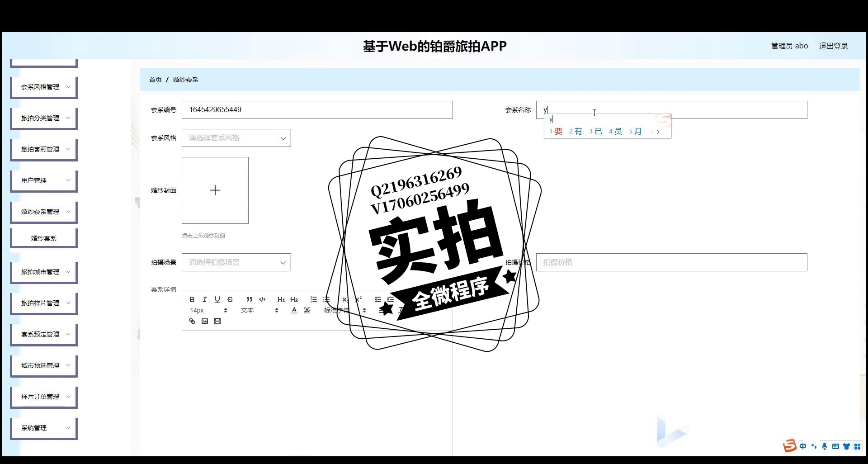Create a bulleted list
The width and height of the screenshot is (868, 464).
pyautogui.click(x=326, y=299)
